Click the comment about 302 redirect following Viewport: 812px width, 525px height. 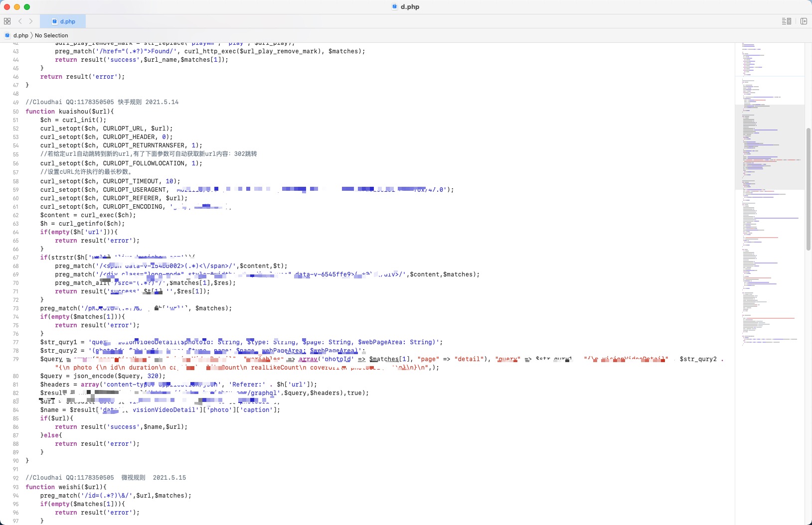(x=149, y=154)
